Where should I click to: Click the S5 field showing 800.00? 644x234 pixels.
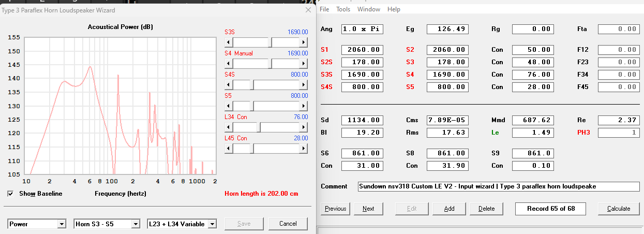tap(447, 87)
